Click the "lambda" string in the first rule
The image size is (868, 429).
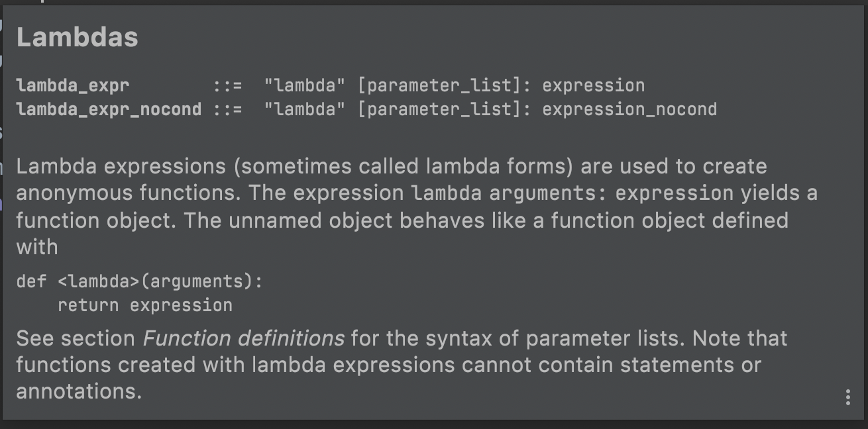304,85
